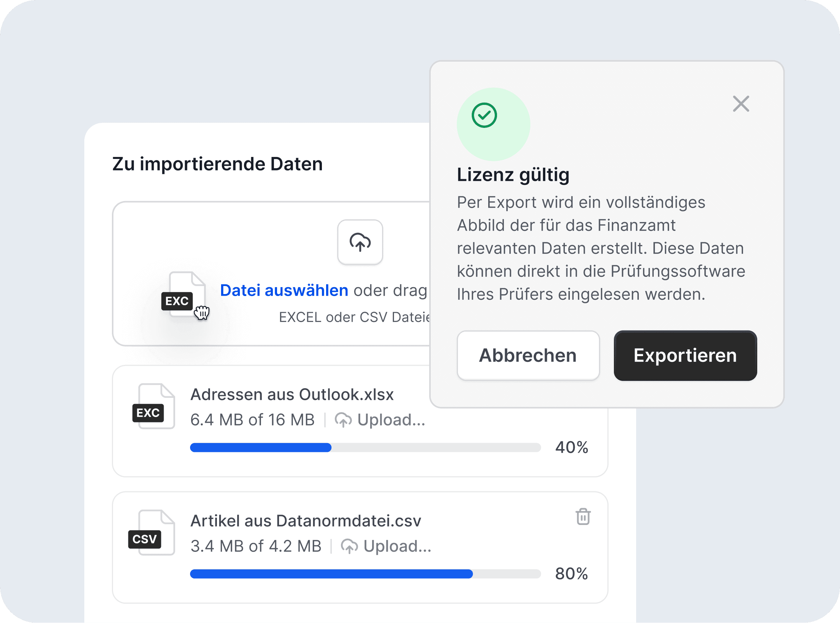Delete Artikel aus Datanormdatei.csv with trash icon
Screen dimensions: 840x623
coord(583,517)
